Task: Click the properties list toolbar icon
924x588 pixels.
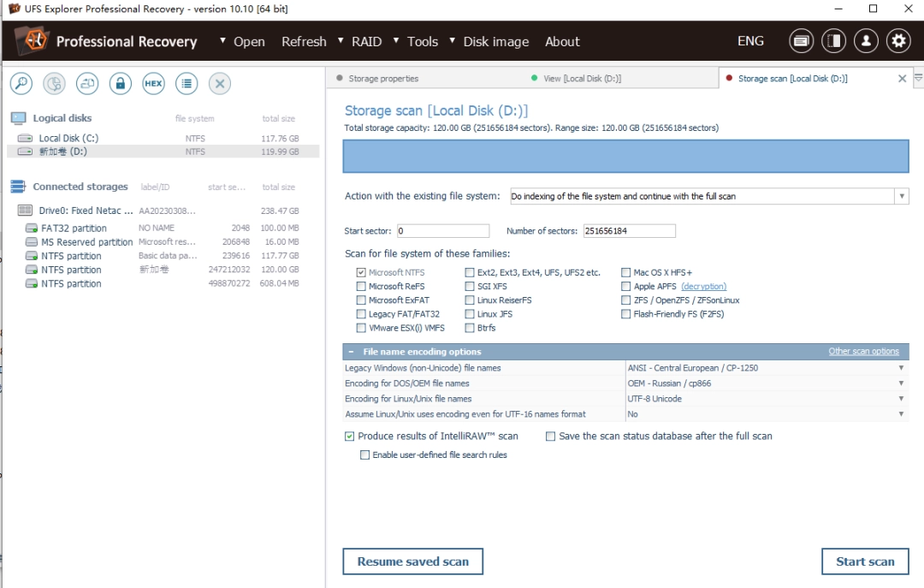Action: pyautogui.click(x=187, y=83)
